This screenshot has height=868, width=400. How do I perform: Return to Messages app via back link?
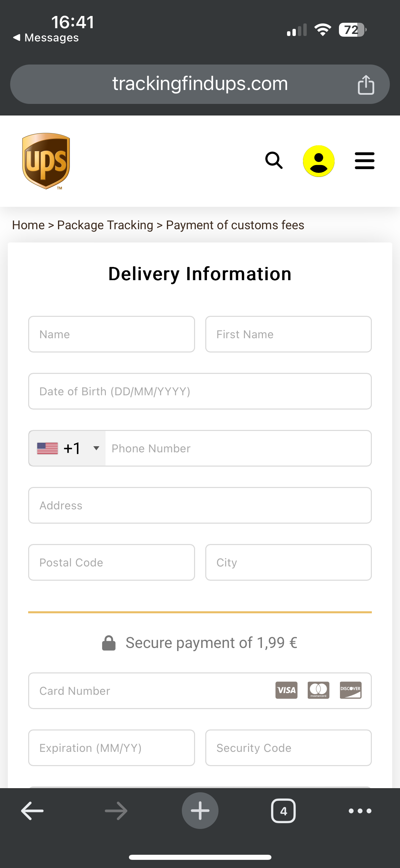pos(46,38)
